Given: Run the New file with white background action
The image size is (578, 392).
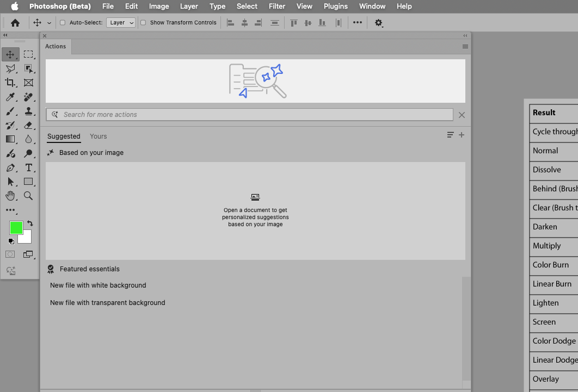Looking at the screenshot, I should click(98, 285).
